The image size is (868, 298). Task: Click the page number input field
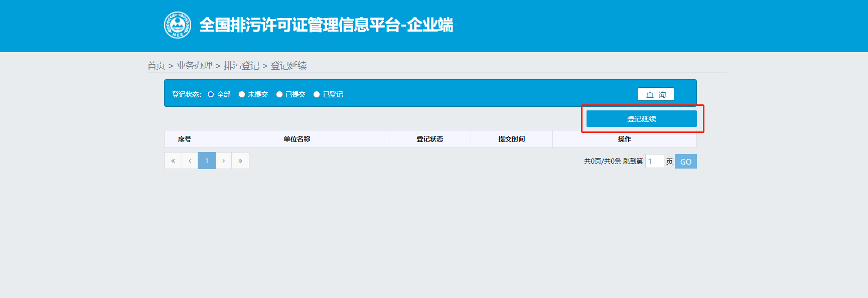click(x=654, y=161)
